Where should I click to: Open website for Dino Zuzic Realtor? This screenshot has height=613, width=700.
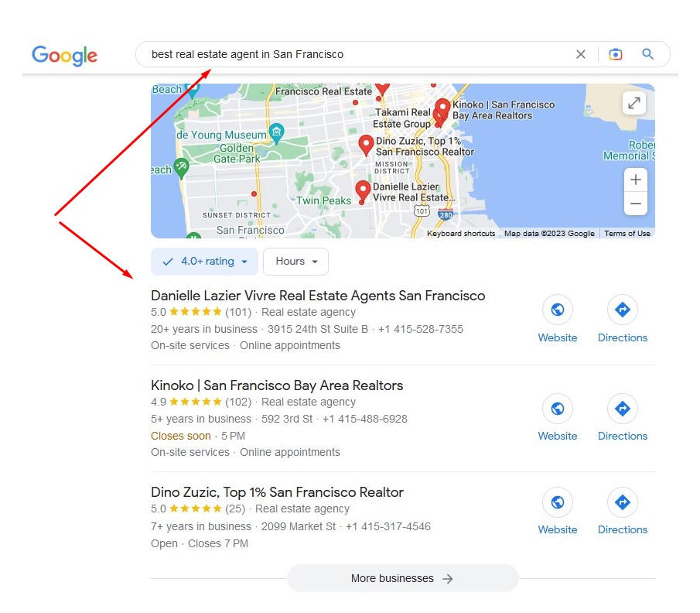(x=557, y=512)
